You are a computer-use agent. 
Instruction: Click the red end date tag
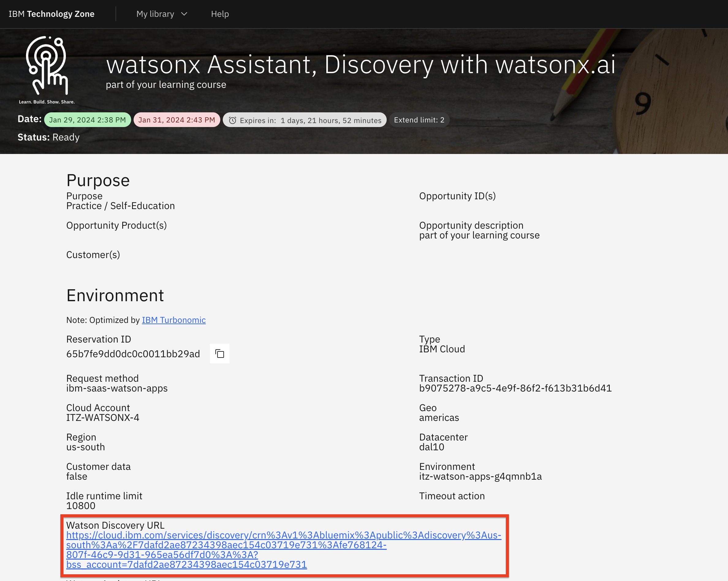tap(176, 120)
